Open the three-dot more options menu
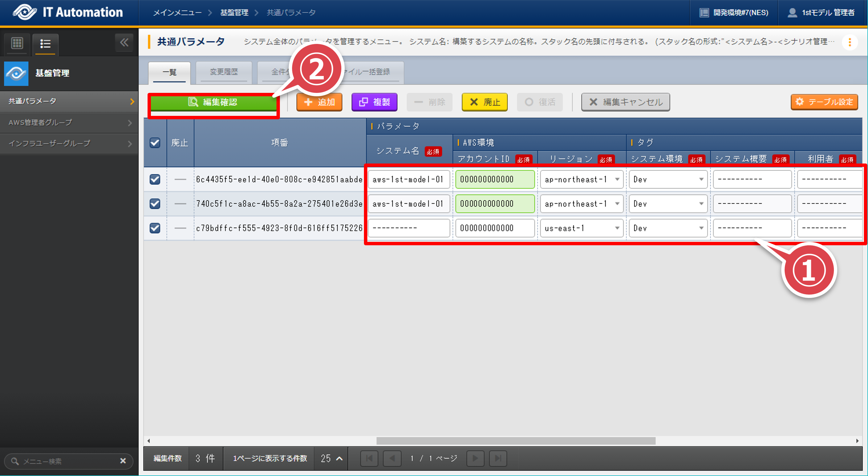Image resolution: width=868 pixels, height=476 pixels. pyautogui.click(x=849, y=43)
